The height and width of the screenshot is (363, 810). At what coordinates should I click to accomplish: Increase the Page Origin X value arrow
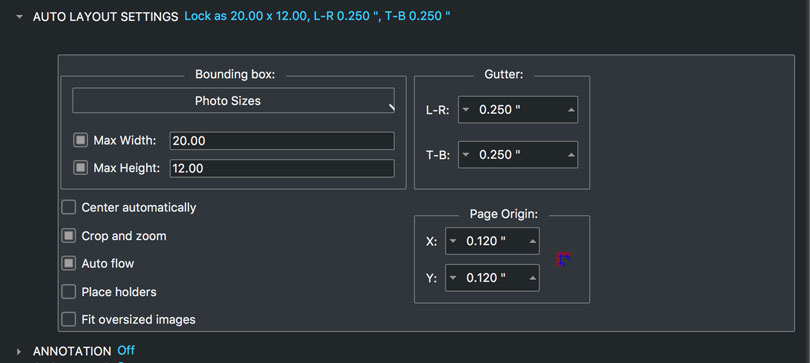tap(532, 241)
